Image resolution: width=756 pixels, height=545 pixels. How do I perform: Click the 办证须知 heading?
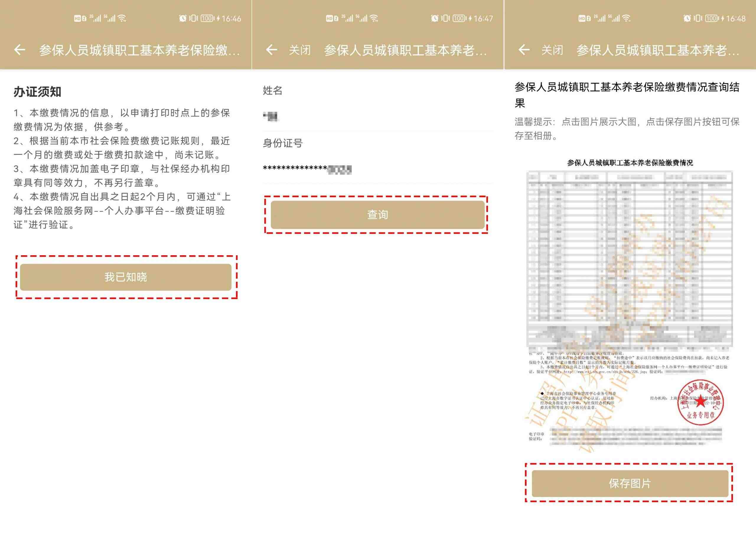tap(37, 92)
